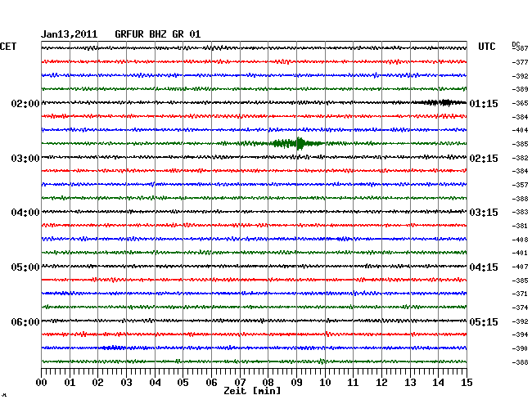Click the 09 minute axis label
Viewport: 532px width, 404px height.
pos(296,383)
